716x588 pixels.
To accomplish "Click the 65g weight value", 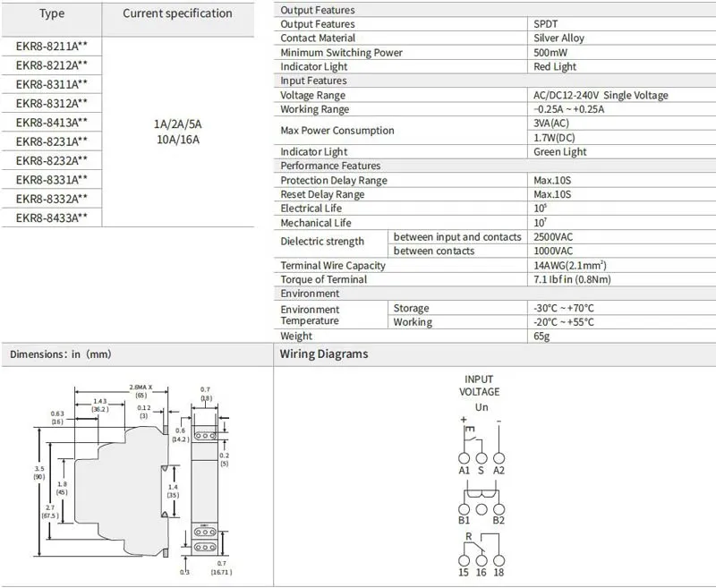I will [542, 337].
